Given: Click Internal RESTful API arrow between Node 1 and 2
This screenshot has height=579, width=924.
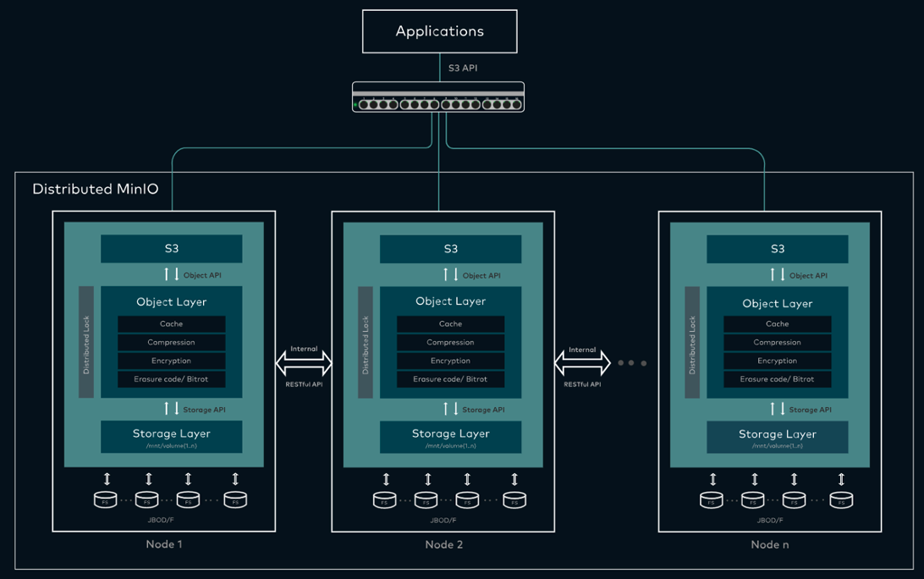Looking at the screenshot, I should (x=304, y=363).
